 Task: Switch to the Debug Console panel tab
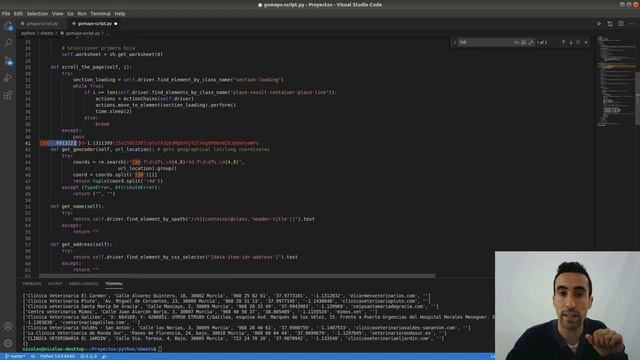(84, 284)
